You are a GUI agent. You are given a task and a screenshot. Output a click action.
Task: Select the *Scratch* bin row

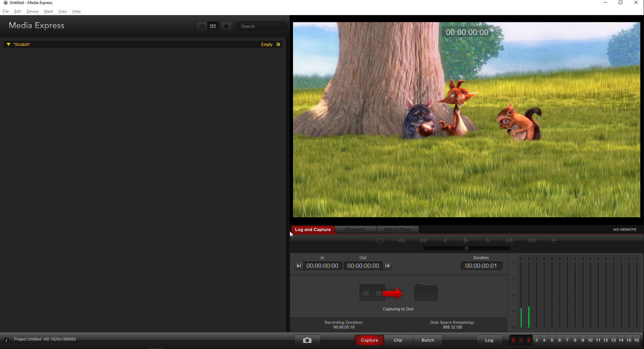(x=143, y=44)
